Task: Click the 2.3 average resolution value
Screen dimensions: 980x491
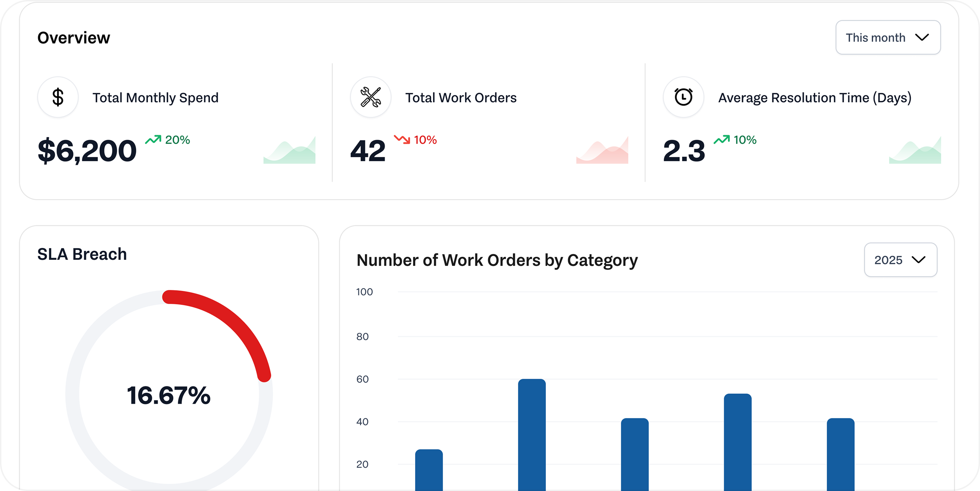Action: [x=684, y=151]
